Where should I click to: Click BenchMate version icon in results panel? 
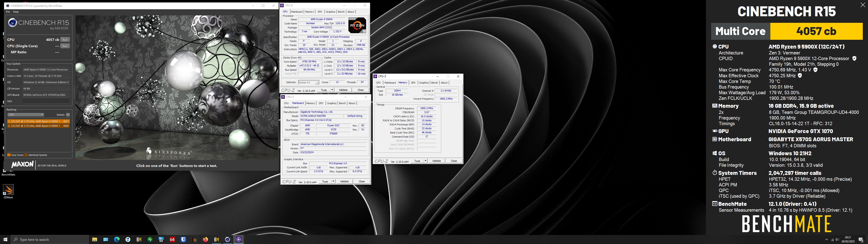pyautogui.click(x=715, y=204)
